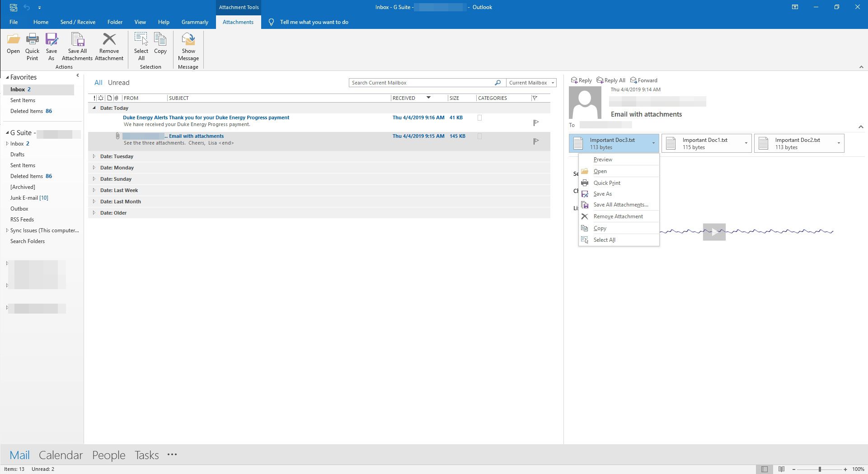The image size is (868, 474).
Task: Click the reminder bell column header
Action: click(101, 98)
